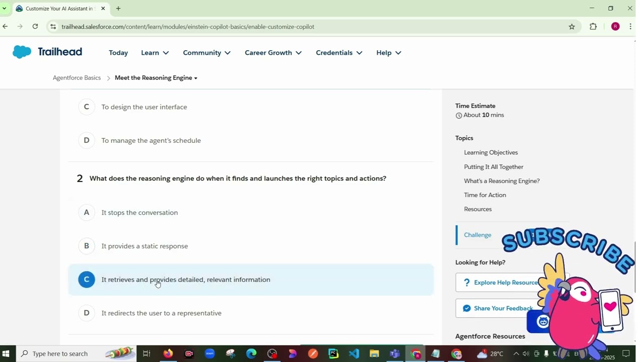Select option D It redirects to a representative

point(251,313)
